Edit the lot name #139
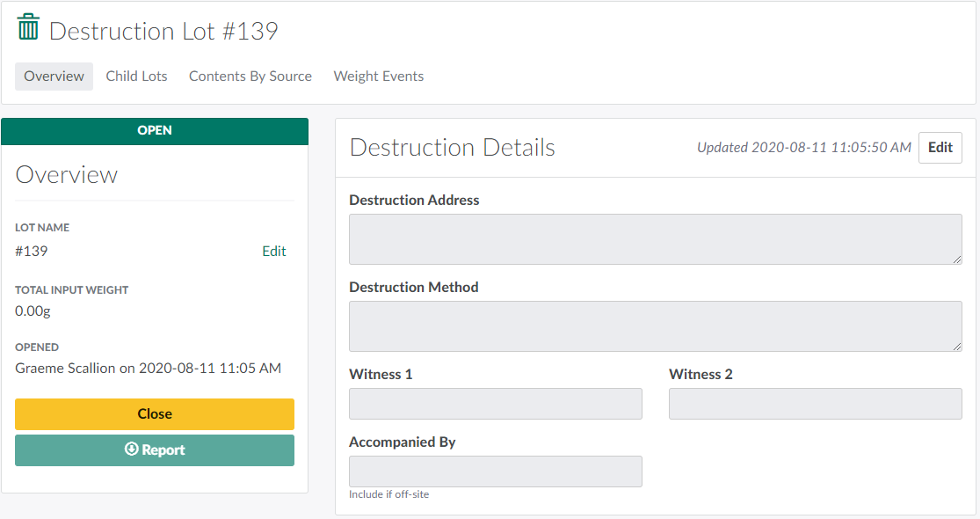This screenshot has width=980, height=519. [x=273, y=251]
